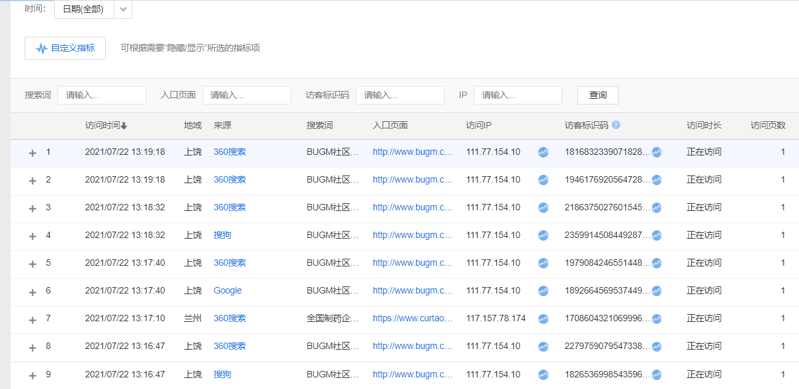This screenshot has width=799, height=389.
Task: Click the IP lookup icon in row 5
Action: pyautogui.click(x=543, y=263)
